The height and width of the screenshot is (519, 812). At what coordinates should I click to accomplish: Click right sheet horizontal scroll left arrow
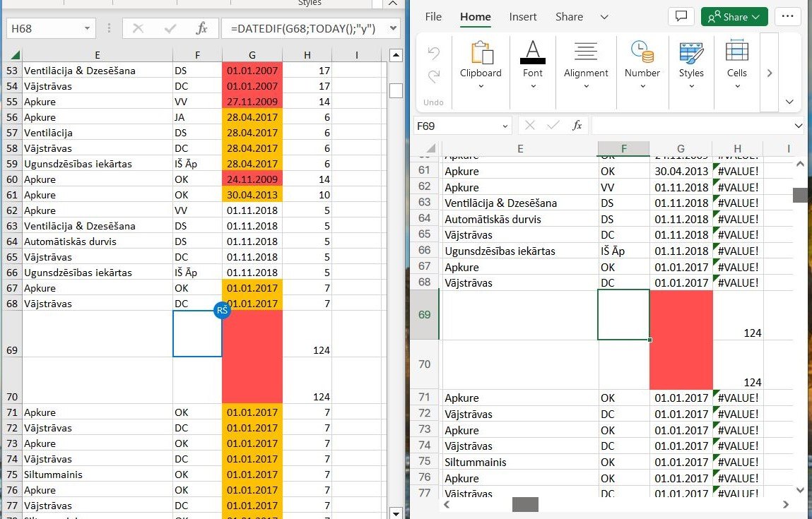click(447, 504)
